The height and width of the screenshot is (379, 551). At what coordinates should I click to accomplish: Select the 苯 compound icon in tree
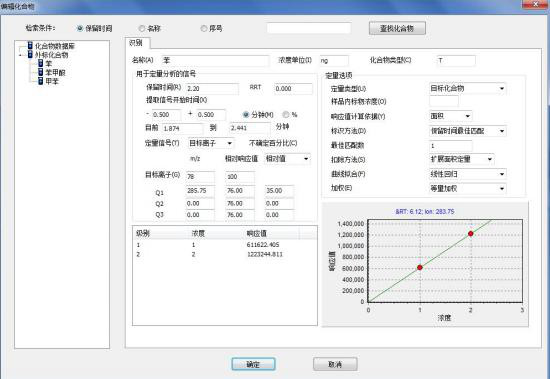[41, 64]
